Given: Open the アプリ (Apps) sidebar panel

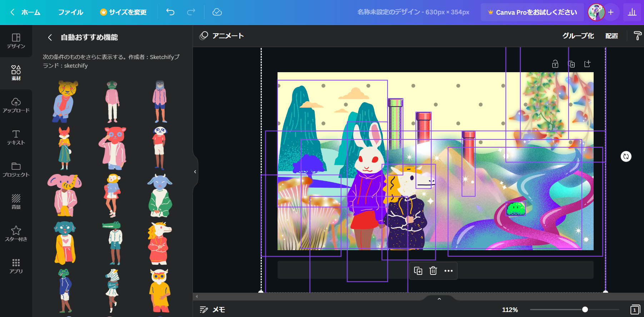Looking at the screenshot, I should pyautogui.click(x=16, y=266).
